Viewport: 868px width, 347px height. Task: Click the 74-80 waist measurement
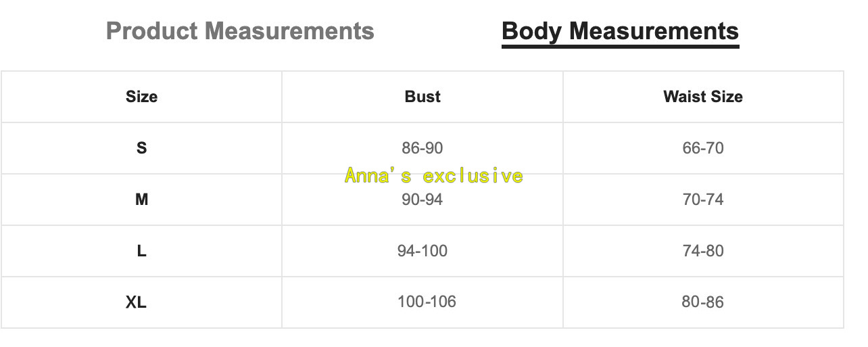tap(703, 251)
